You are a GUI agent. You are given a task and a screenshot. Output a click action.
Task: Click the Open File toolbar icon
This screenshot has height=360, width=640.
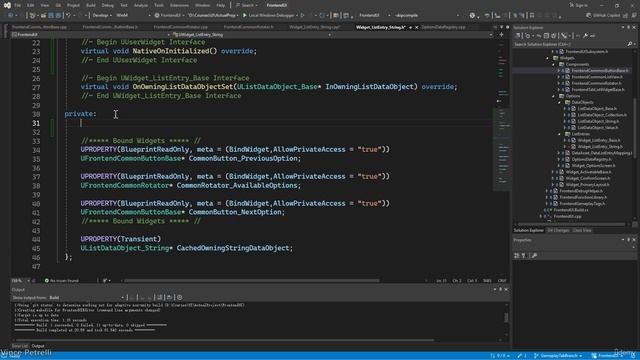(x=43, y=15)
